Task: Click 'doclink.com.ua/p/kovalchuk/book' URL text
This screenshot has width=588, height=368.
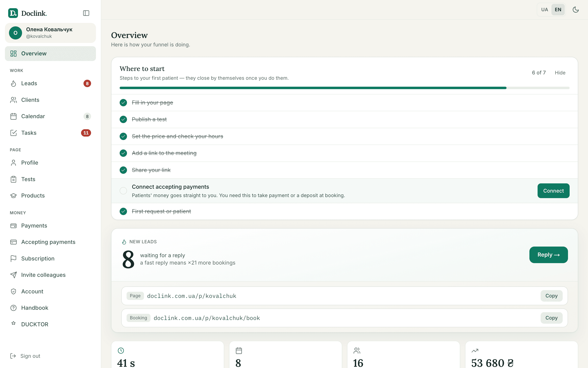Action: 207,318
